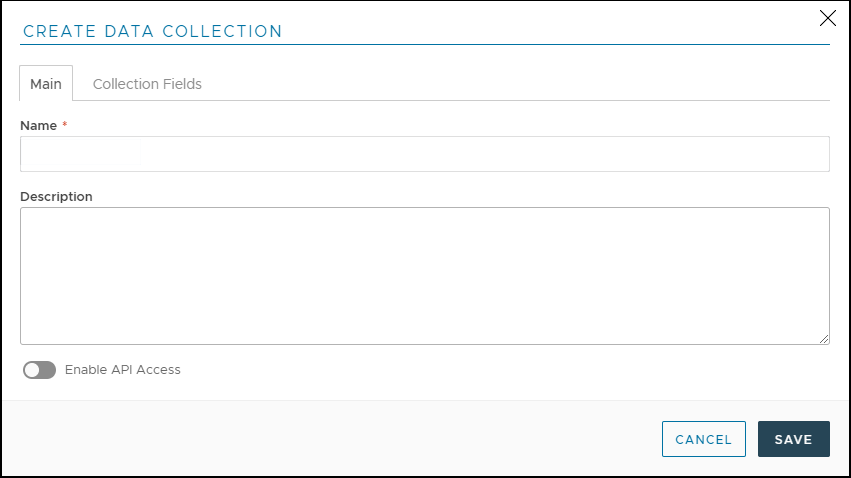This screenshot has height=478, width=851.
Task: Click the Description box resize grip
Action: pos(824,339)
